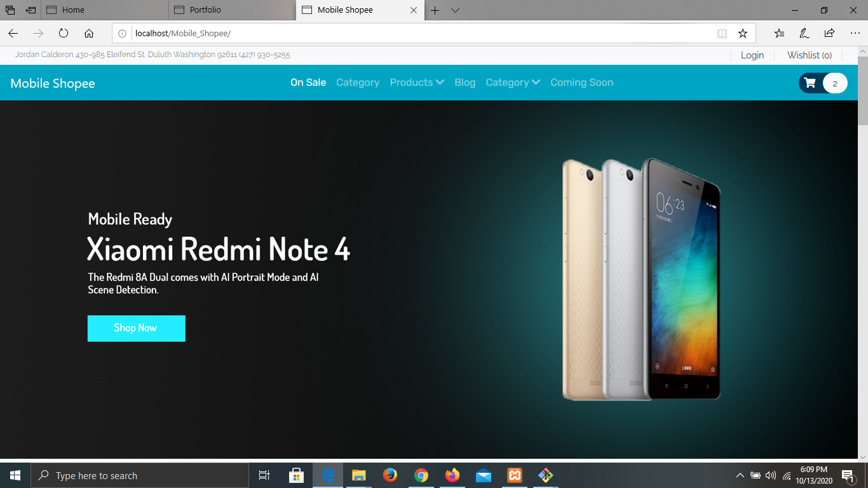The image size is (868, 488).
Task: Switch to the Portfolio tab
Action: point(232,10)
